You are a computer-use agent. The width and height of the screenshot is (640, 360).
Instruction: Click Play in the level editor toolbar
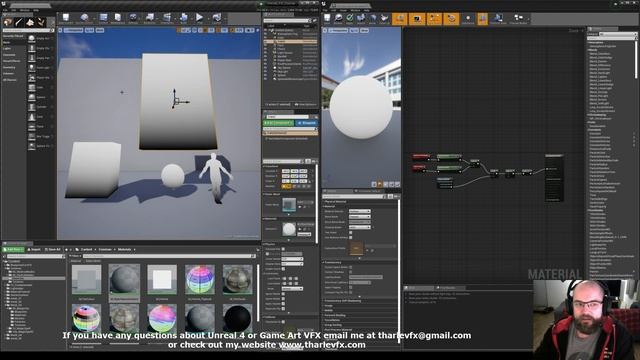coord(199,18)
